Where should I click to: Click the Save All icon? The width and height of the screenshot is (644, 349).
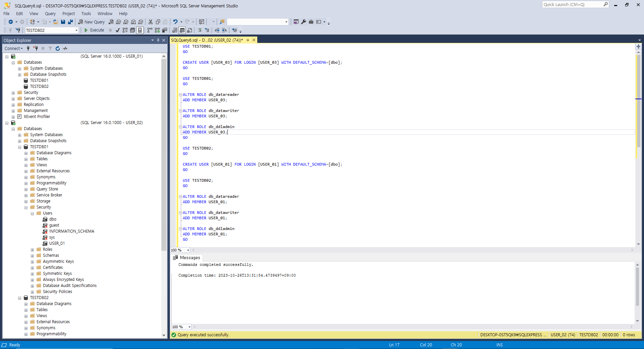[70, 22]
